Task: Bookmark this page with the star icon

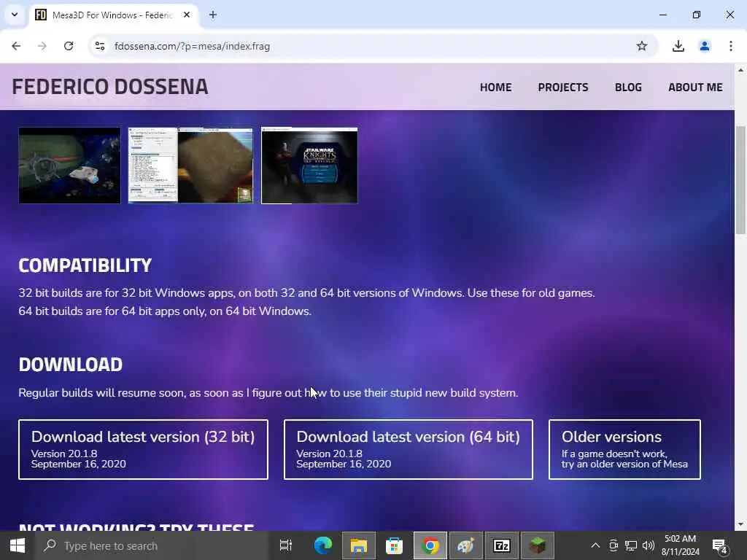Action: point(642,46)
